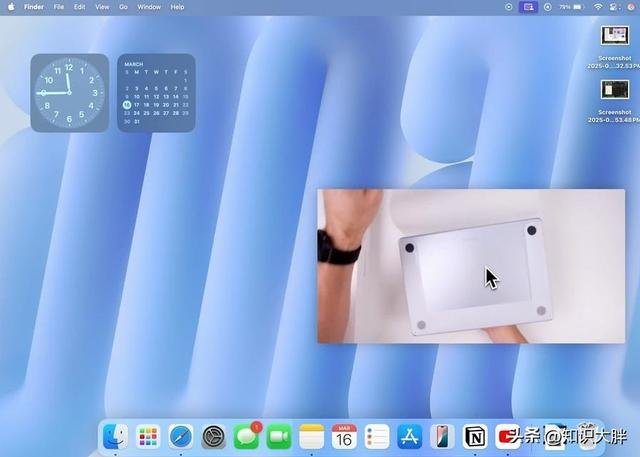
Task: Open the Apple menu
Action: coord(11,6)
